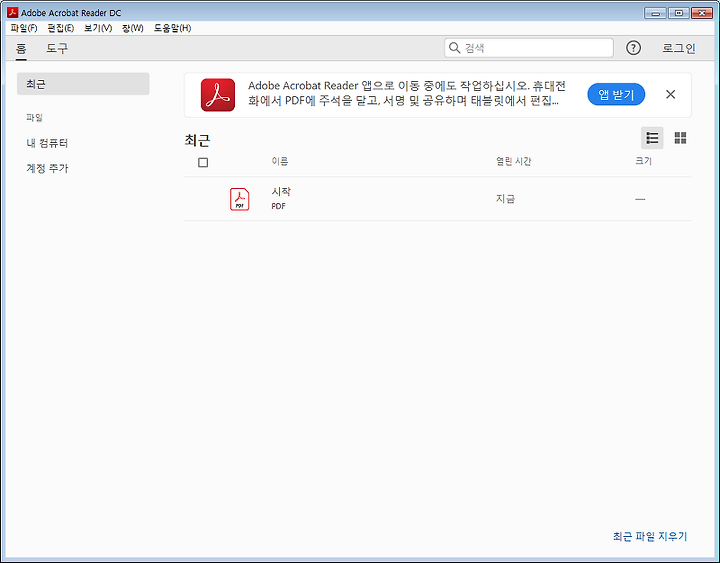The image size is (720, 563).
Task: Click the 최근 파일 지우기 link
Action: [x=650, y=536]
